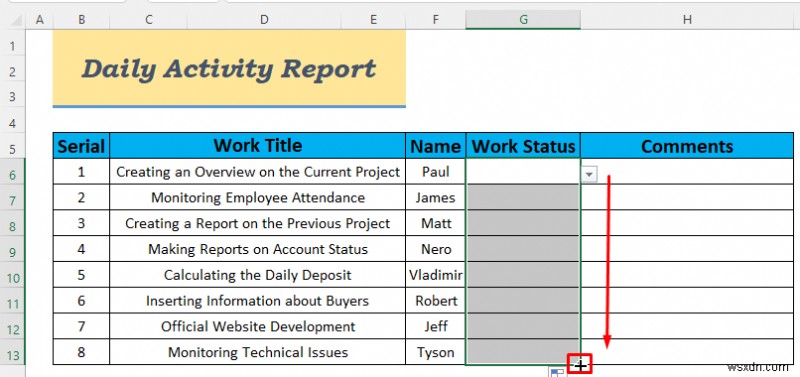Click the Work Title header cell
The image size is (800, 377).
tap(258, 146)
